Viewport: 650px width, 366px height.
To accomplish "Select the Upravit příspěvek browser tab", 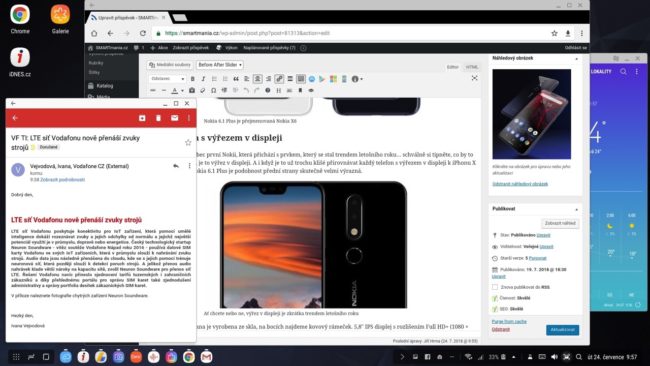I will coord(127,17).
